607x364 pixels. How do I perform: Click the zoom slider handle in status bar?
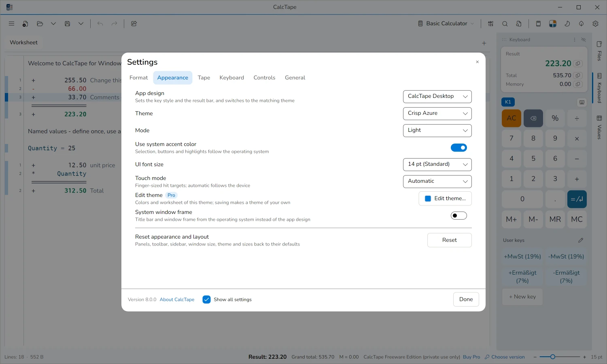pos(553,357)
